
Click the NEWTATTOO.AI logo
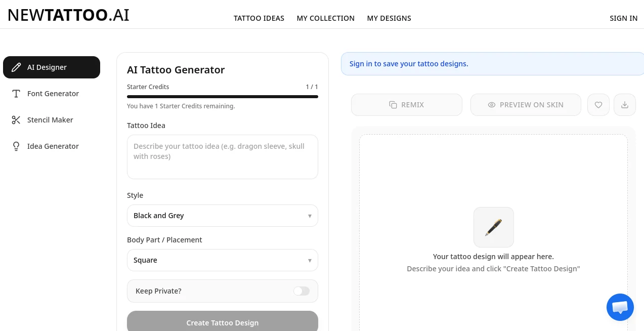pos(69,15)
